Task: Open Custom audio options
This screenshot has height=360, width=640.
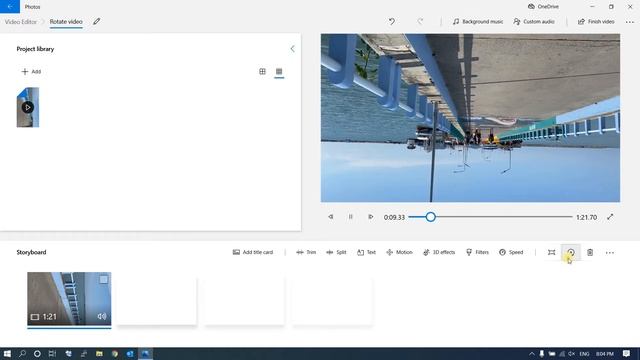Action: tap(534, 22)
